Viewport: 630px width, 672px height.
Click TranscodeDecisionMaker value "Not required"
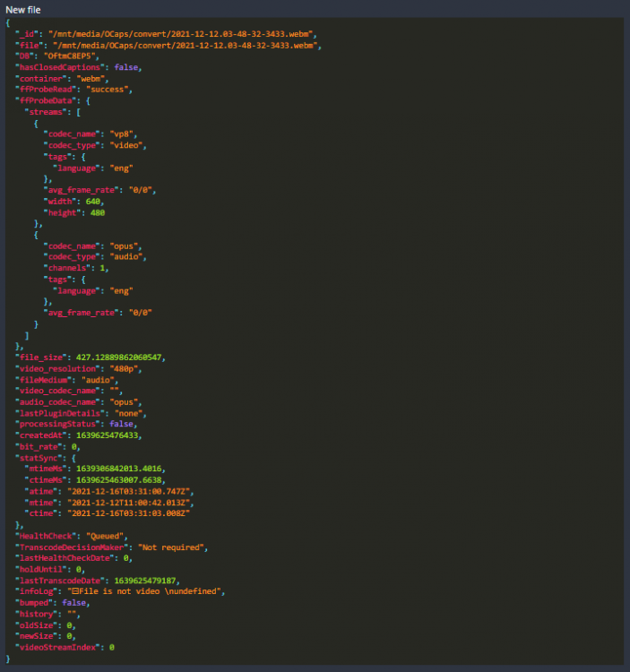point(171,547)
